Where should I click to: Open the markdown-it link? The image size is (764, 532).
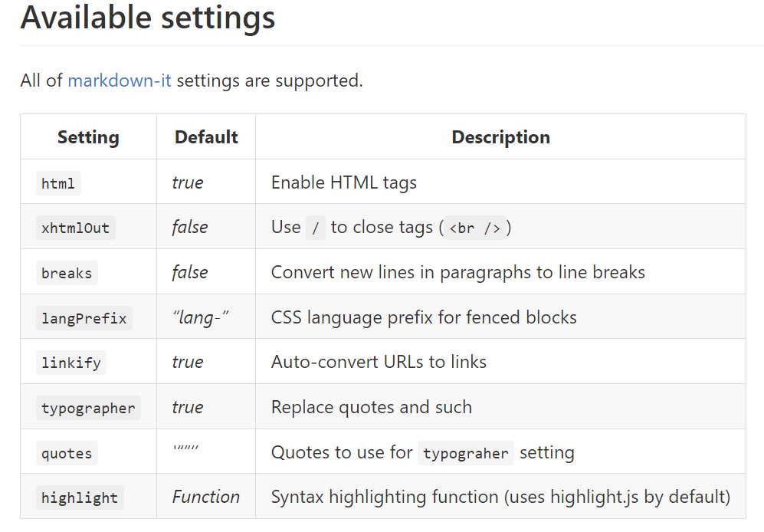coord(120,80)
